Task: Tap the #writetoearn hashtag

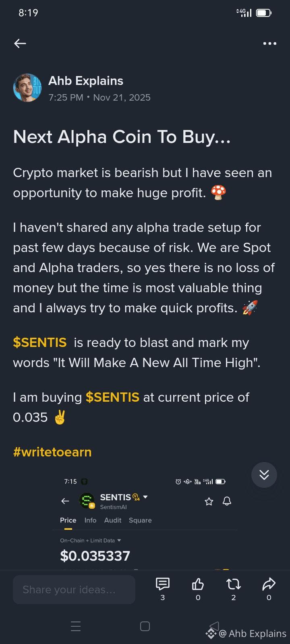Action: 52,452
